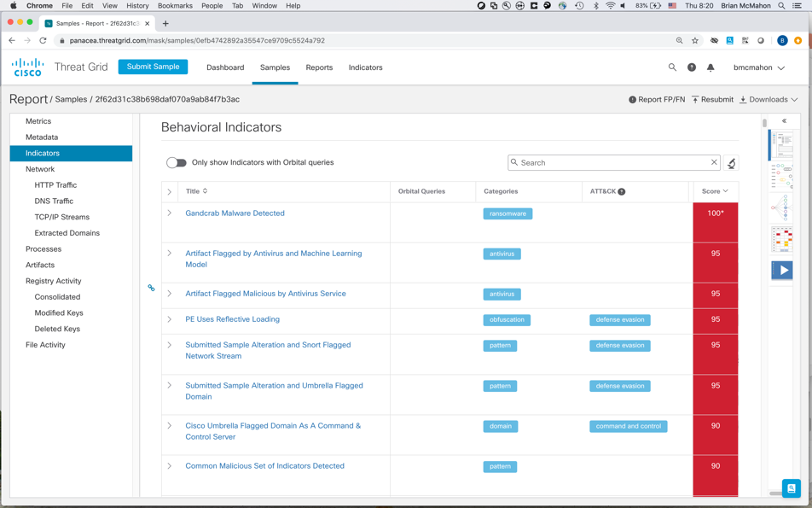Open the notifications bell icon
The height and width of the screenshot is (508, 812).
(x=710, y=67)
